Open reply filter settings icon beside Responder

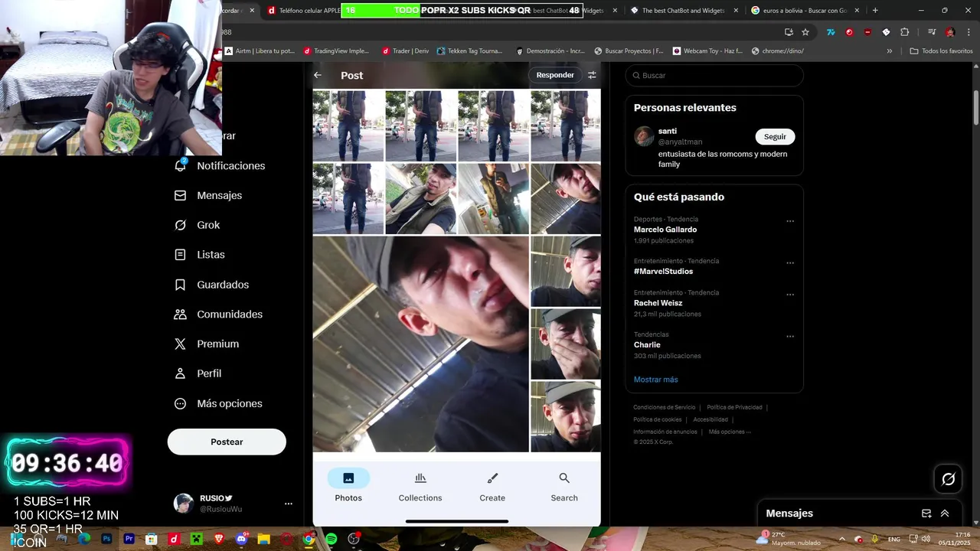click(592, 75)
